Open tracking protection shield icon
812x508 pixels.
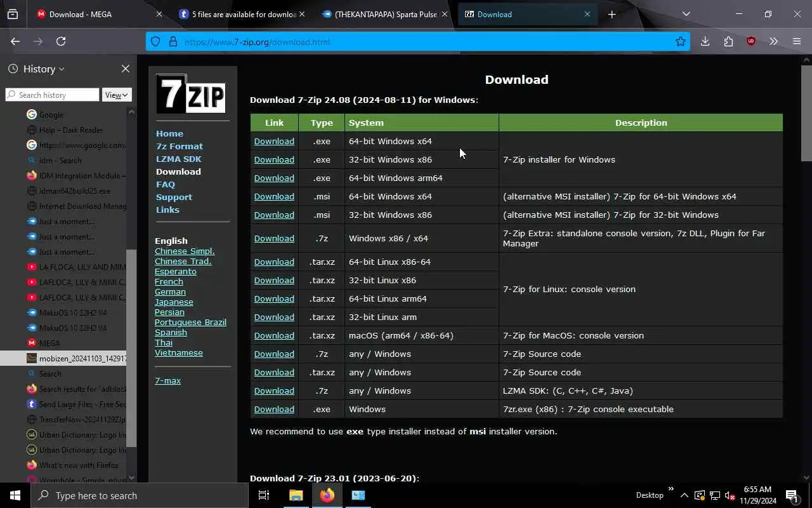(155, 42)
